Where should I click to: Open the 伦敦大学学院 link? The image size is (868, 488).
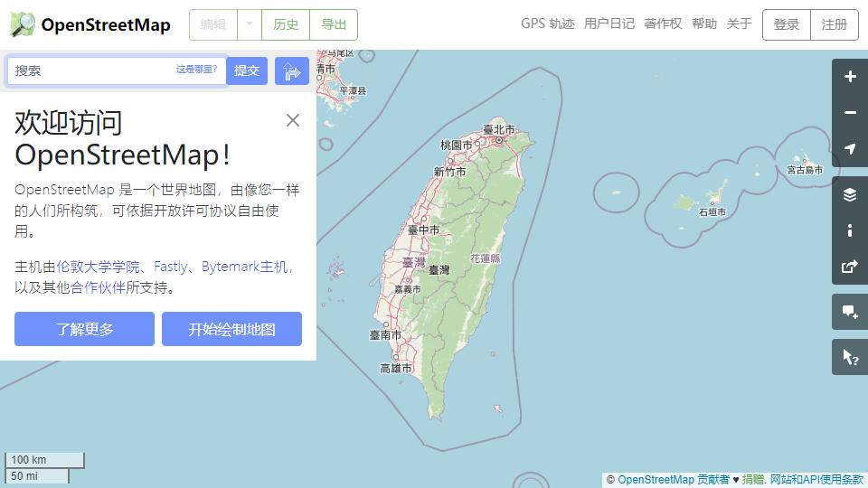[98, 267]
